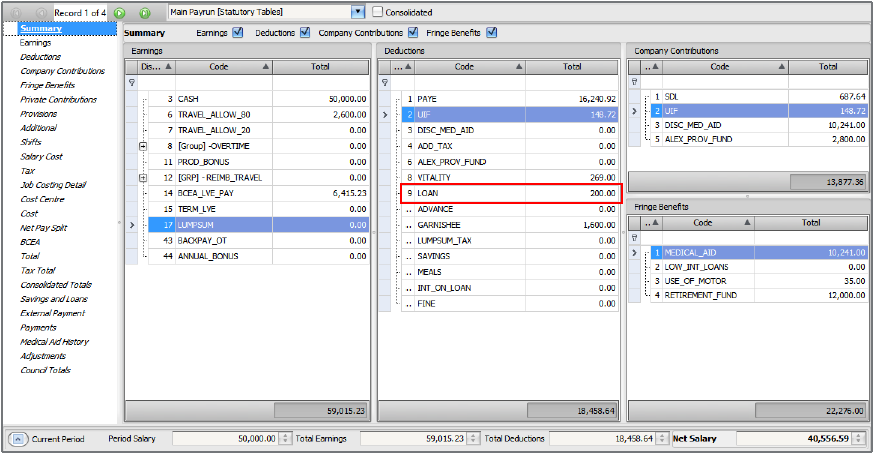This screenshot has height=455, width=874.
Task: Open Private Contributions in the sidebar
Action: [59, 100]
